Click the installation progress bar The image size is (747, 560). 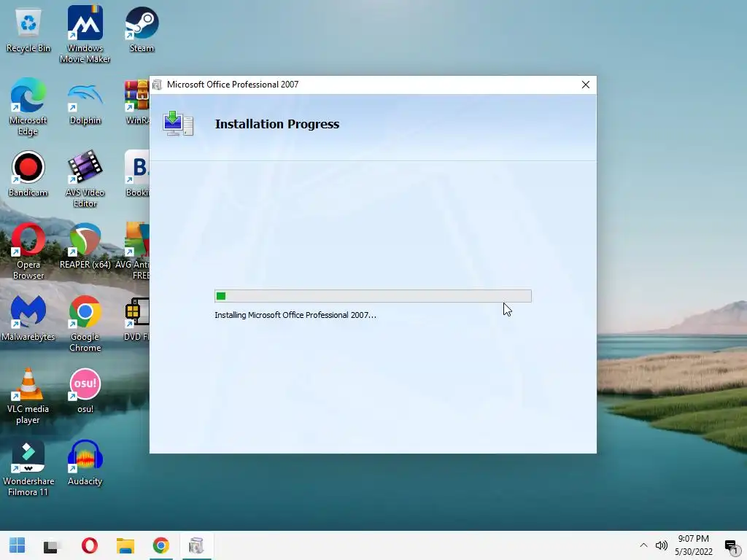tap(373, 296)
